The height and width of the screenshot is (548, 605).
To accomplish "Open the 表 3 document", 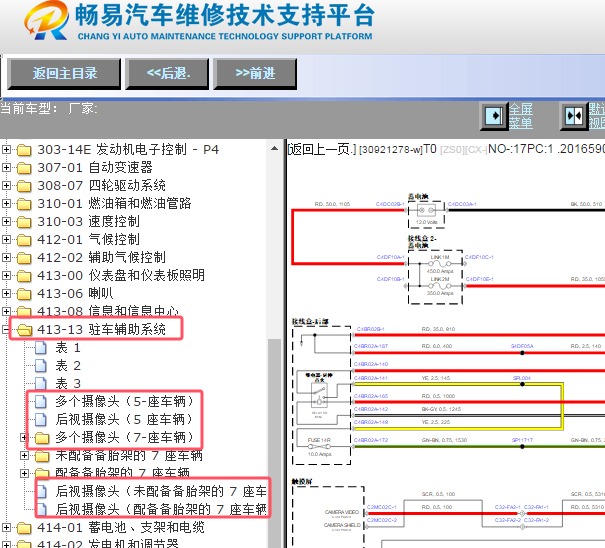I will point(68,383).
